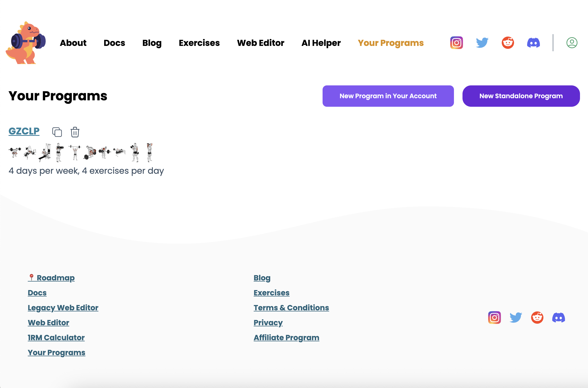Delete the GZCLP program with the trash icon
Screen dimensions: 588x388
75,132
